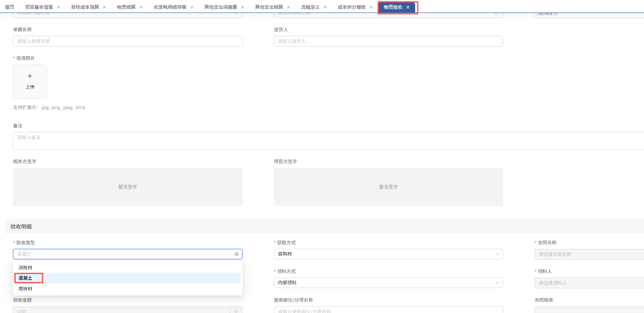Expand the 获取方式 dropdown
644x313 pixels.
388,254
